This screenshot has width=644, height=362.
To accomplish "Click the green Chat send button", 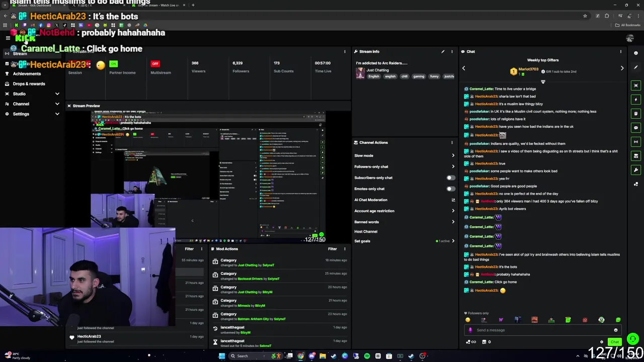I will [x=614, y=342].
